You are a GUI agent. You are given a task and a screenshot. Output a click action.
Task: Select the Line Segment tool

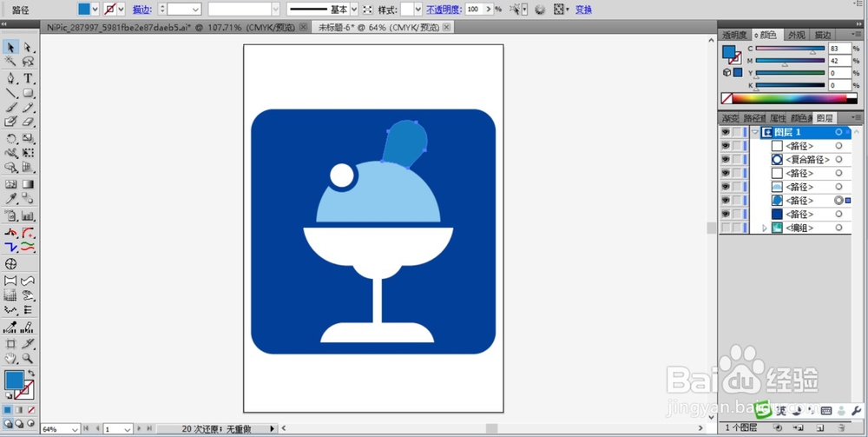(10, 93)
